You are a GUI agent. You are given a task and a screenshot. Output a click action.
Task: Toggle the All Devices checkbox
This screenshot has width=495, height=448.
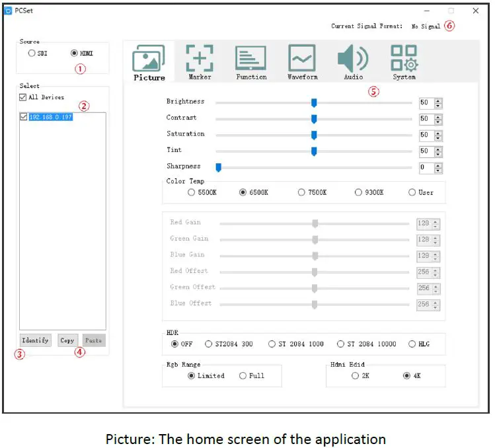pos(24,97)
